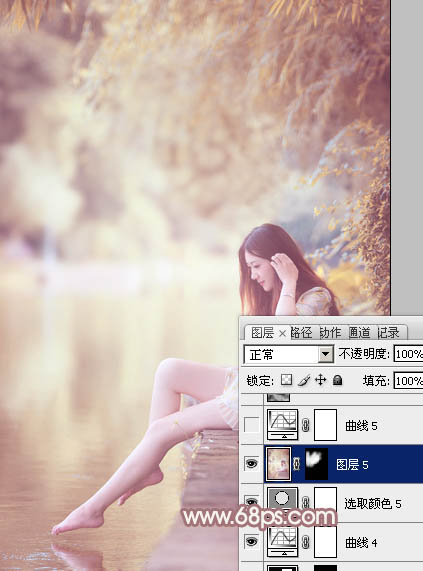Hide the 选取颜色 5 layer
This screenshot has height=571, width=423.
[x=251, y=502]
